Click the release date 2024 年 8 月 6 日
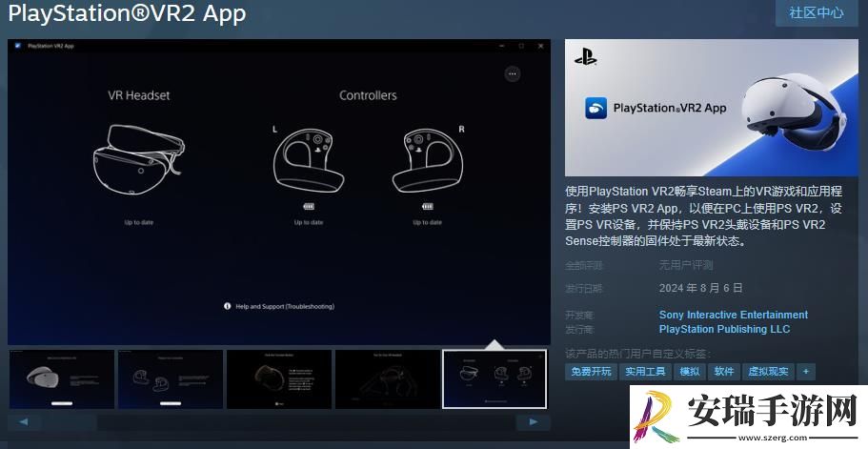The image size is (868, 449). (x=701, y=289)
